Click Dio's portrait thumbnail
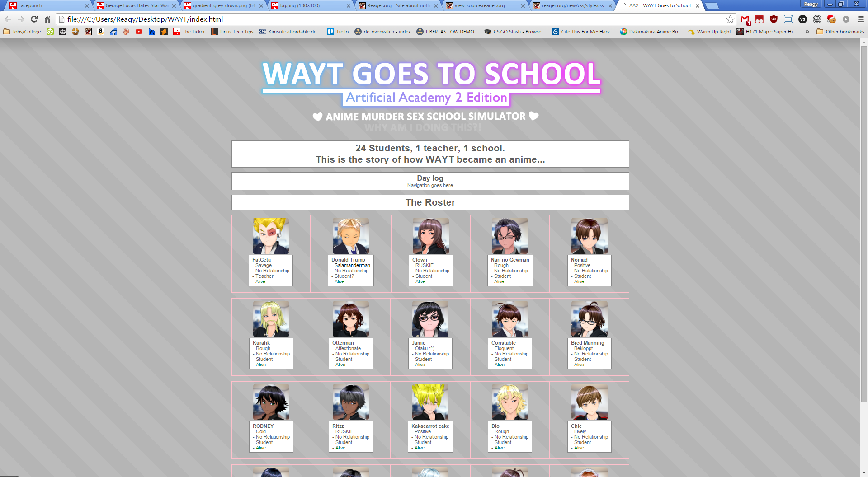 [510, 402]
